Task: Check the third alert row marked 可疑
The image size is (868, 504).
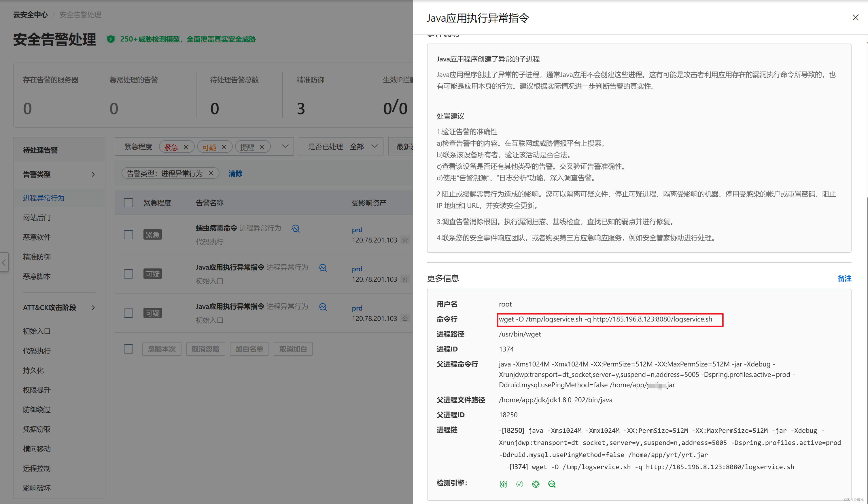Action: coord(128,313)
